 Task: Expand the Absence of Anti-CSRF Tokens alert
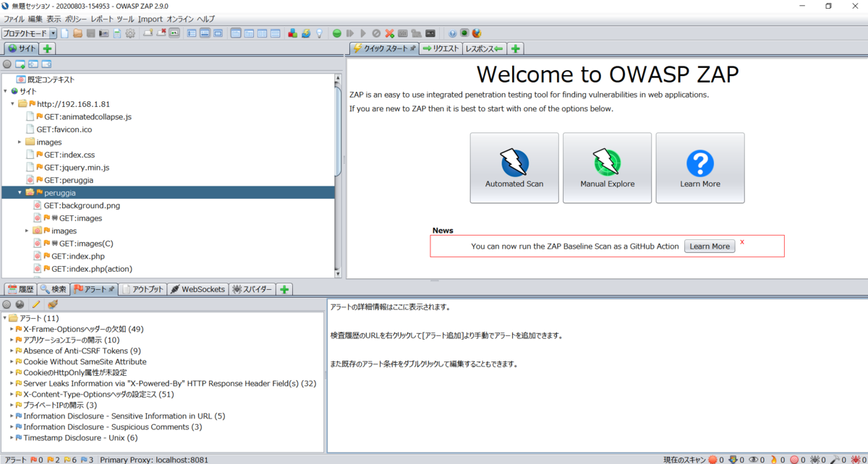click(x=12, y=351)
